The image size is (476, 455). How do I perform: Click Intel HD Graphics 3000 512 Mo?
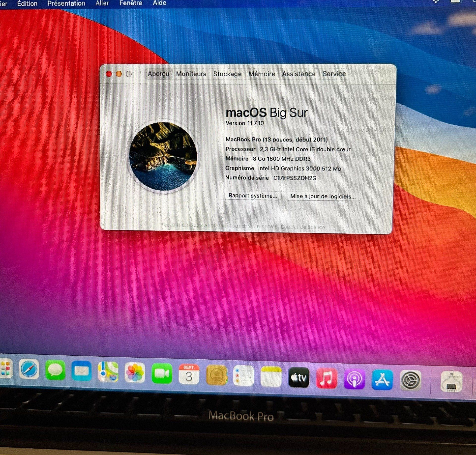[299, 169]
